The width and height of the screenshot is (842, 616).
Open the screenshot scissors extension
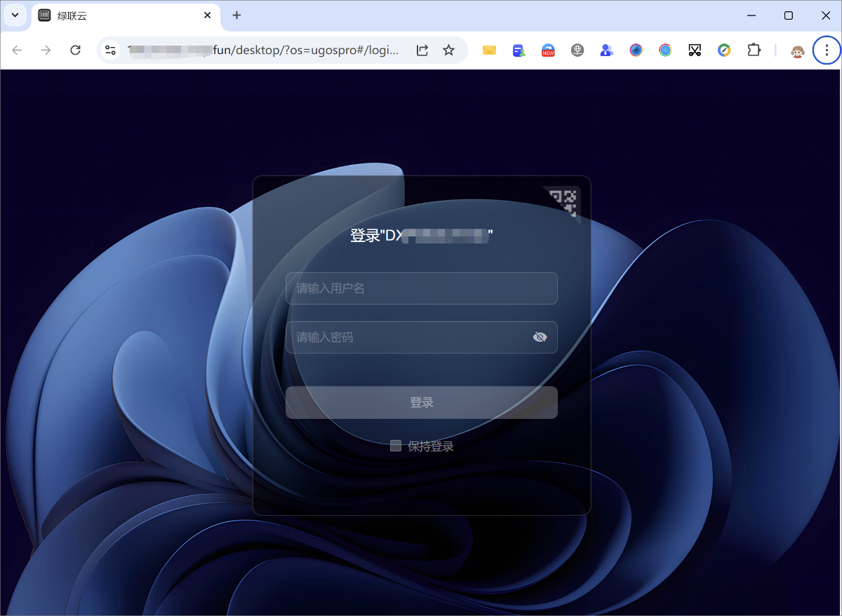[695, 51]
